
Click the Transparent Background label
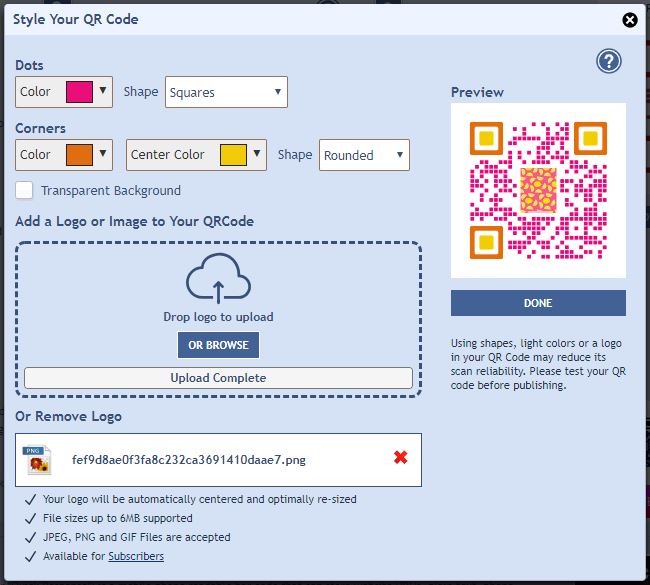(111, 191)
